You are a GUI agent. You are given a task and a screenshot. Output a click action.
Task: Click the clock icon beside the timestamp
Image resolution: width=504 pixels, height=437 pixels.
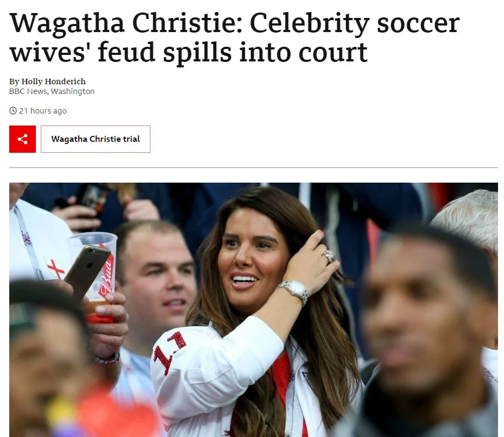(13, 111)
